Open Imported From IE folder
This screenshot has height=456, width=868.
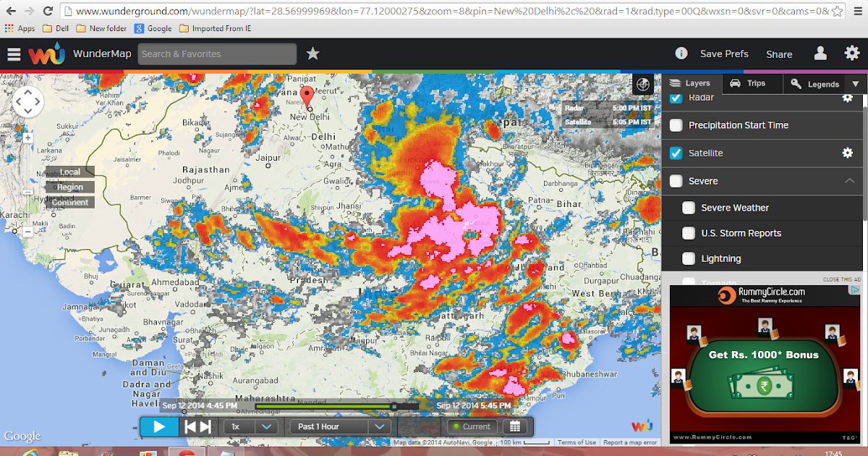[215, 28]
